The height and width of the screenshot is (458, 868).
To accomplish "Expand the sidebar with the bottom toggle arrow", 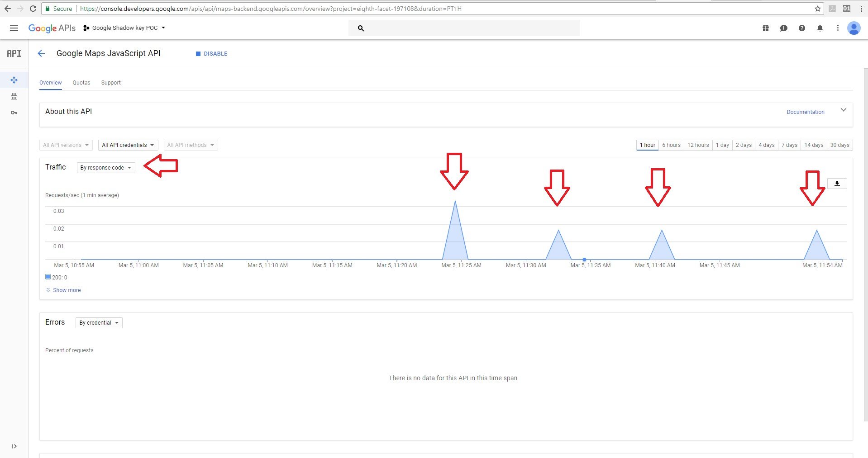I will [x=14, y=446].
